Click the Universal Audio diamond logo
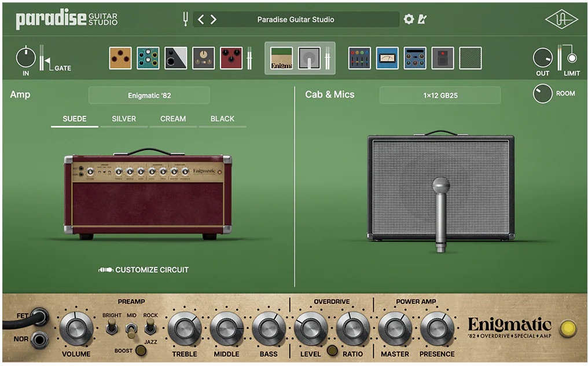The width and height of the screenshot is (588, 366). pyautogui.click(x=561, y=19)
